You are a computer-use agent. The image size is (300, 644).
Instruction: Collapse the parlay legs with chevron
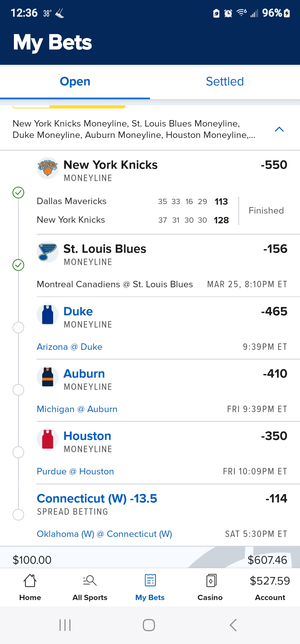[x=279, y=129]
